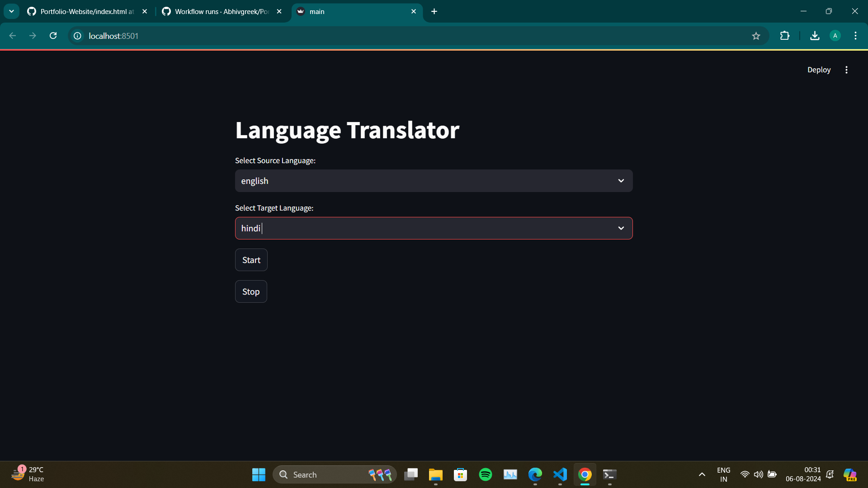Open Chrome extensions puzzle icon
The height and width of the screenshot is (488, 868).
click(785, 36)
